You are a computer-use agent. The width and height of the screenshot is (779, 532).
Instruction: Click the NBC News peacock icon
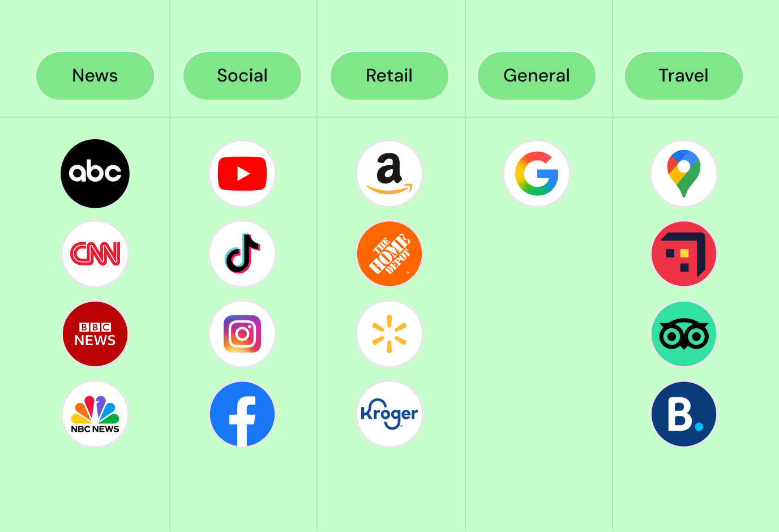[x=95, y=414]
